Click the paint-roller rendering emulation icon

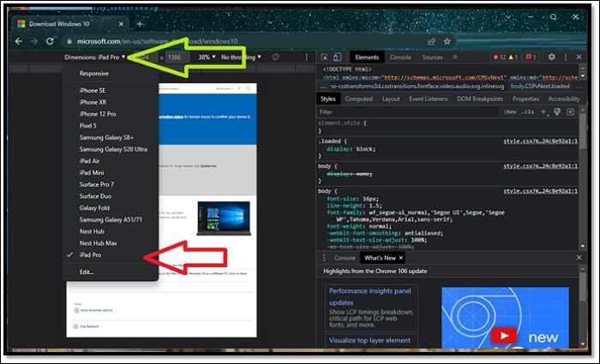(x=557, y=111)
